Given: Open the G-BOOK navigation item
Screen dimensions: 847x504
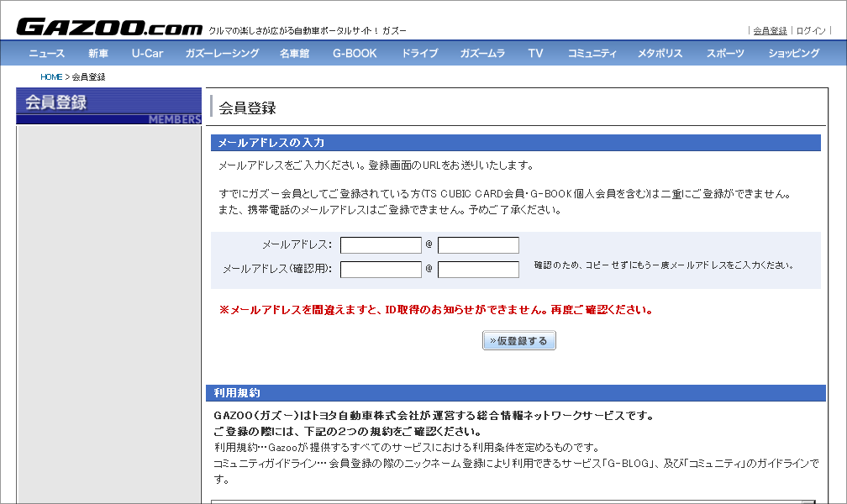Looking at the screenshot, I should click(x=355, y=54).
